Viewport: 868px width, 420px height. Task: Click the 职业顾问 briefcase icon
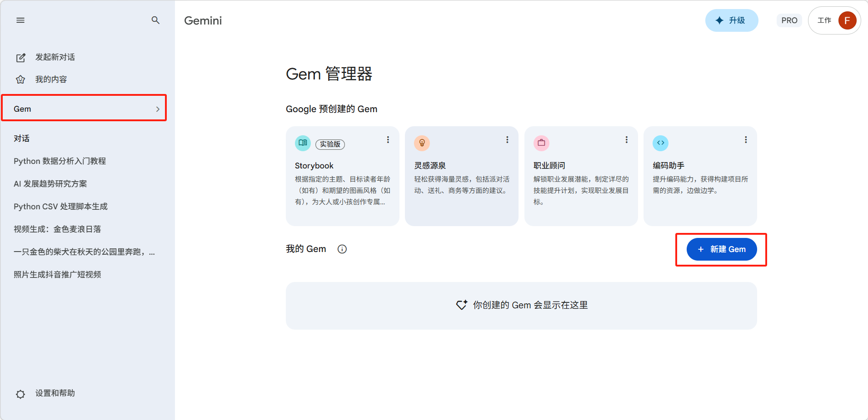tap(541, 143)
